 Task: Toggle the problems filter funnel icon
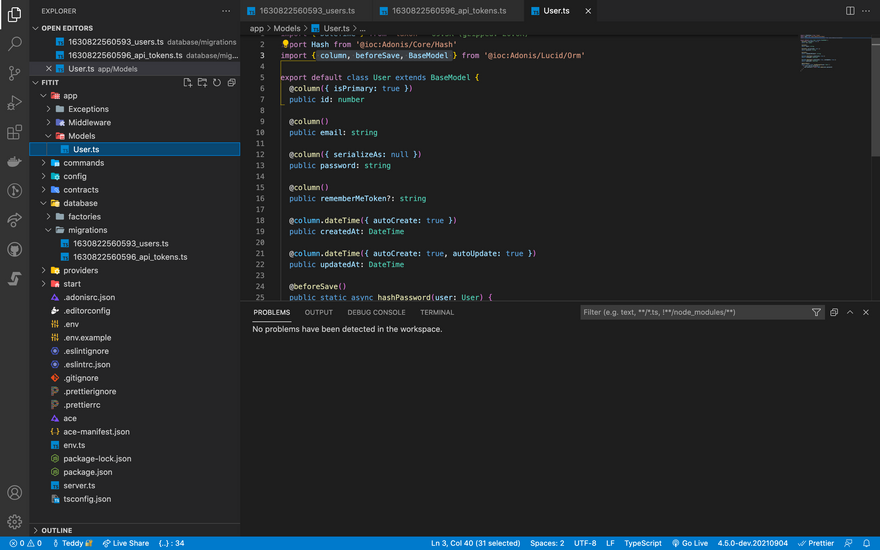[816, 312]
